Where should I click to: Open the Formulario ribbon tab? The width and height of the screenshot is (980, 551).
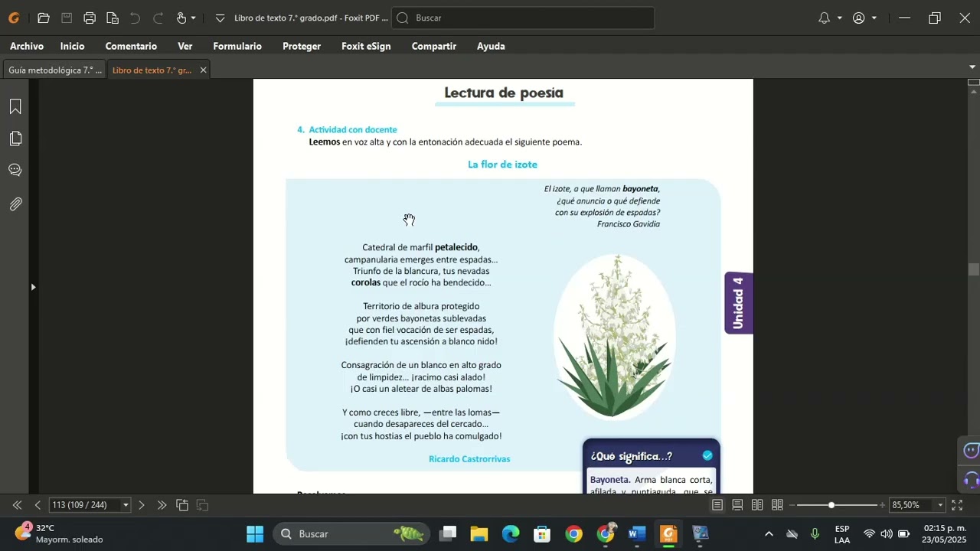coord(237,46)
